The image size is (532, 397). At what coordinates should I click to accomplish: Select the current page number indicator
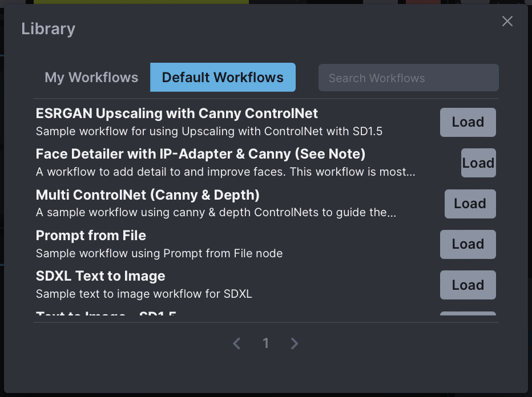pyautogui.click(x=265, y=343)
